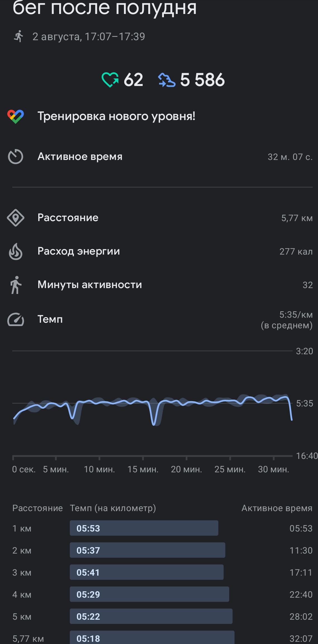Tap the green Heart Points icon

coord(110,80)
